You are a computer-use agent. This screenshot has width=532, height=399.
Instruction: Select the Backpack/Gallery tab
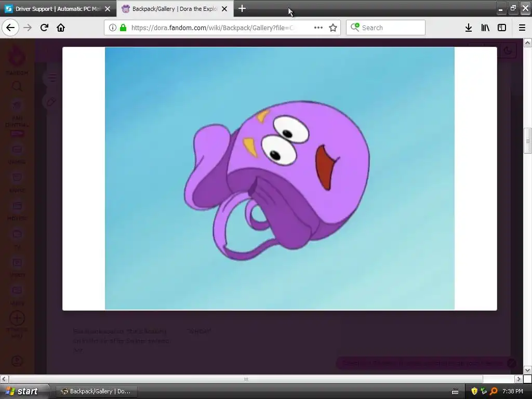(x=175, y=8)
